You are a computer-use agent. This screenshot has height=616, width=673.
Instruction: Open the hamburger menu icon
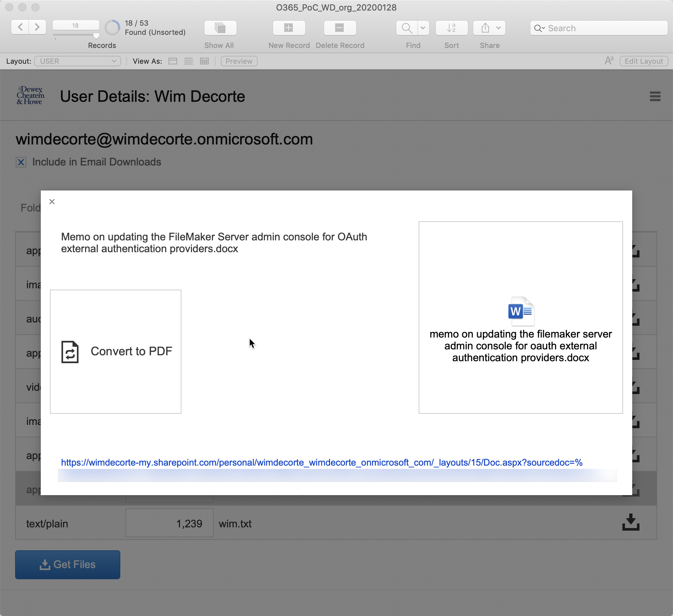[x=655, y=97]
